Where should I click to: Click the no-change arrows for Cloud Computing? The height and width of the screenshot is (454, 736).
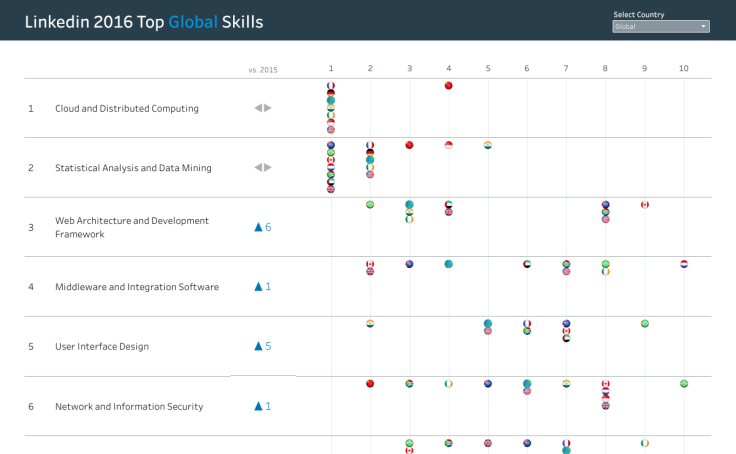(x=262, y=108)
